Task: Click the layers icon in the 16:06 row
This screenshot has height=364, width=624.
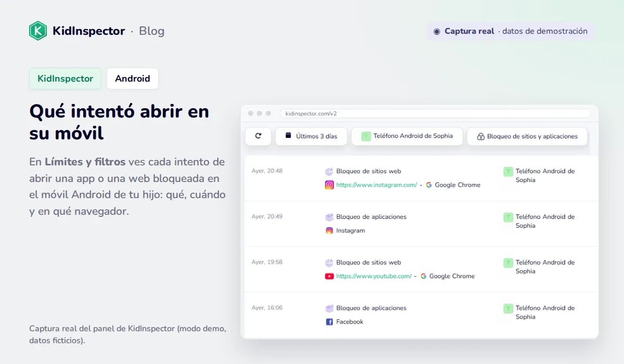Action: click(x=329, y=308)
